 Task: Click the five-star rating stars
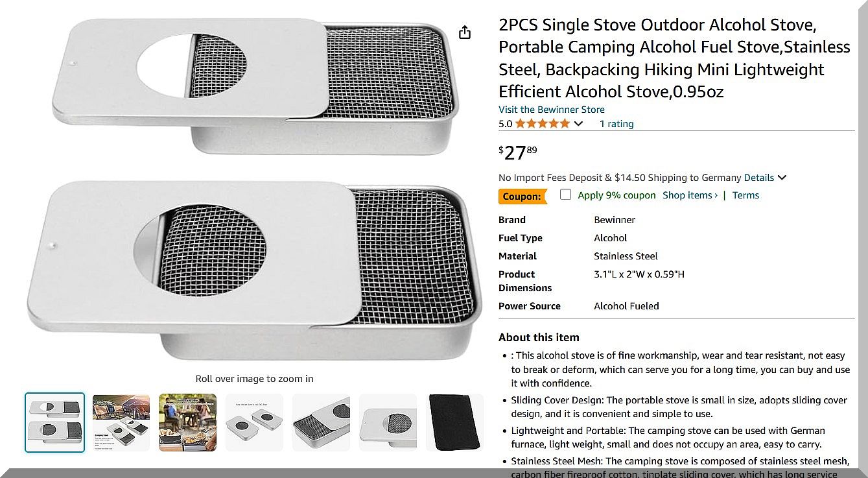543,124
